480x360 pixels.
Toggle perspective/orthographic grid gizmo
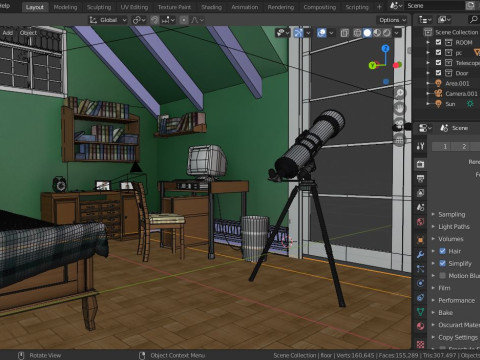tap(399, 140)
